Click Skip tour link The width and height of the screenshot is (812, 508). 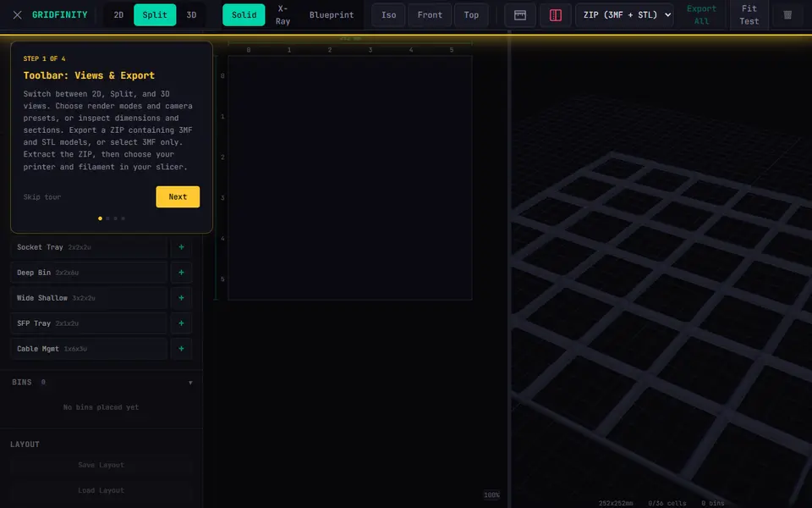point(42,197)
